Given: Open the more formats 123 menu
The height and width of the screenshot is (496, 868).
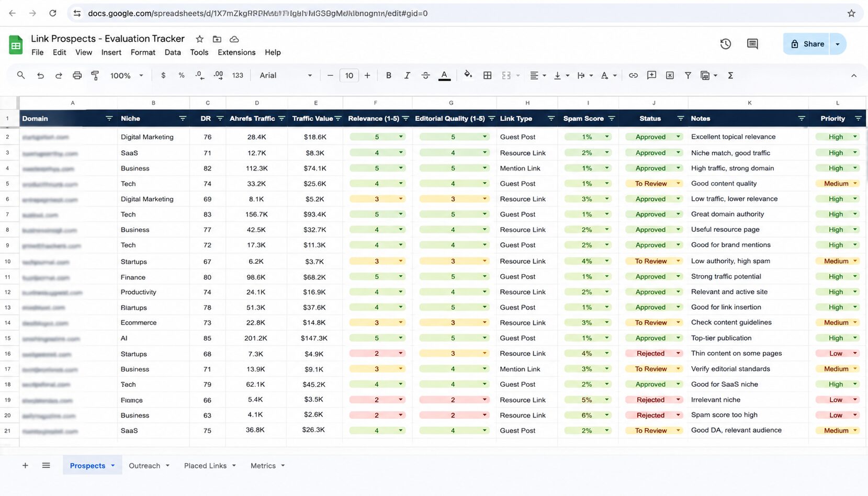Looking at the screenshot, I should click(x=238, y=75).
